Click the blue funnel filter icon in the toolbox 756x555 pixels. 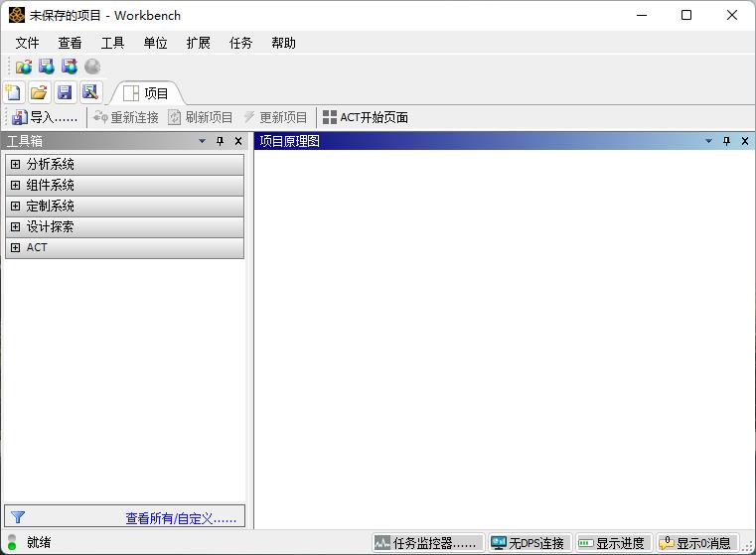tap(18, 517)
